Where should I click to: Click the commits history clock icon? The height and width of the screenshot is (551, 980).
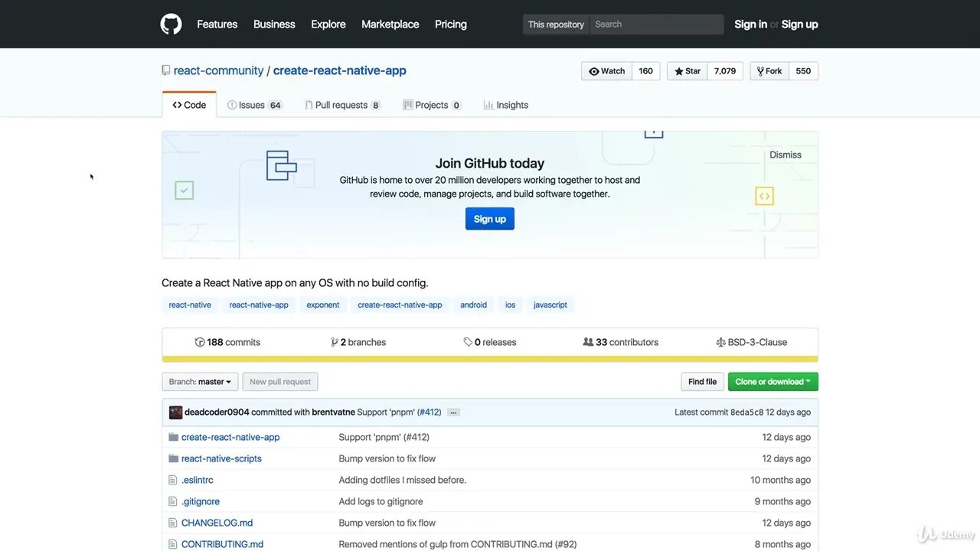tap(200, 342)
